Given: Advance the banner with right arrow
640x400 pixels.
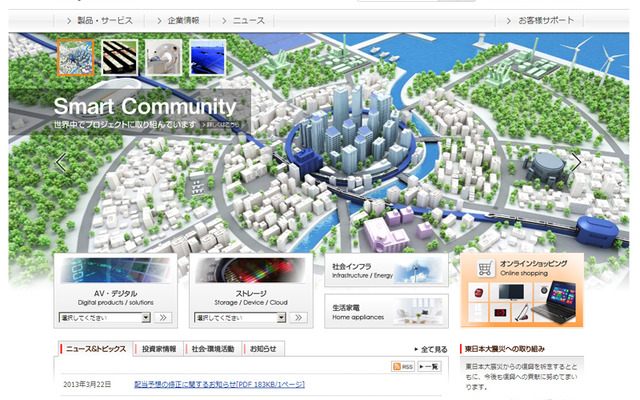Looking at the screenshot, I should pyautogui.click(x=576, y=162).
